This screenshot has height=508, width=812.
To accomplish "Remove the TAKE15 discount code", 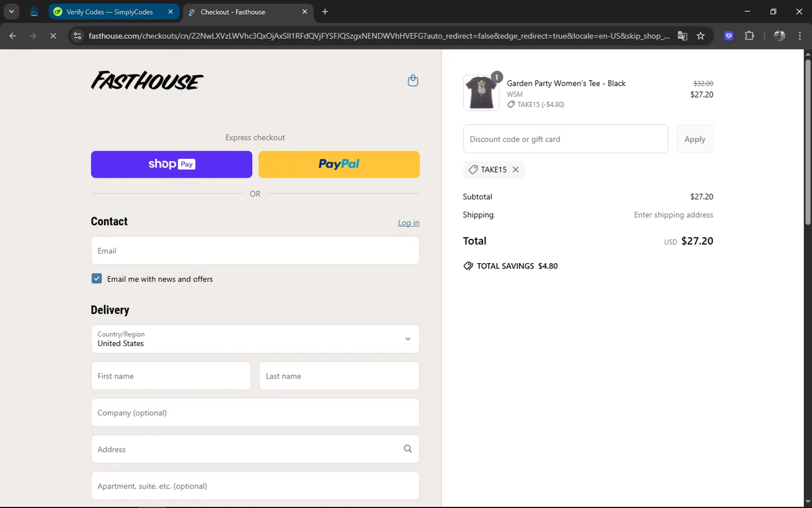I will pos(515,170).
